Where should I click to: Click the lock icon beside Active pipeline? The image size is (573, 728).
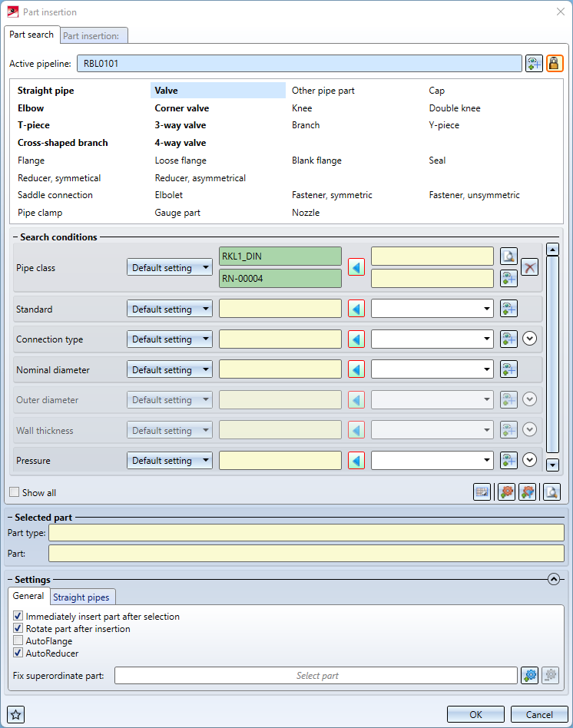click(555, 64)
